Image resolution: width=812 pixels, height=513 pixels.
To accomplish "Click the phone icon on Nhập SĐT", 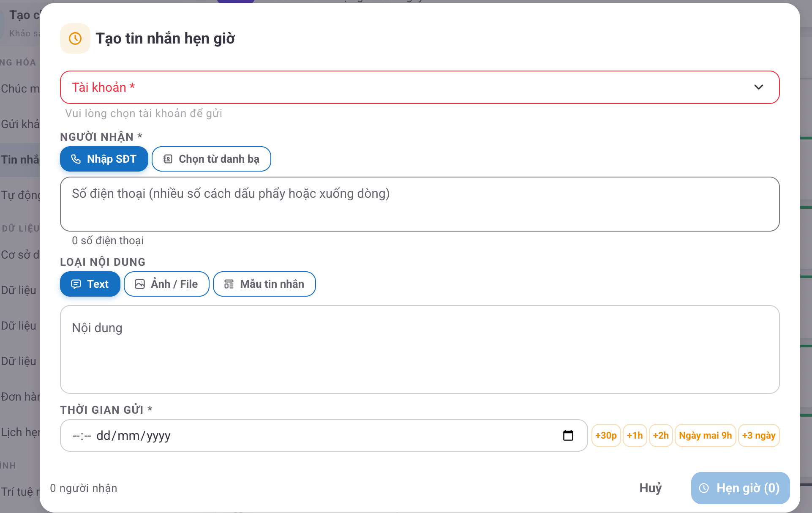I will click(76, 159).
